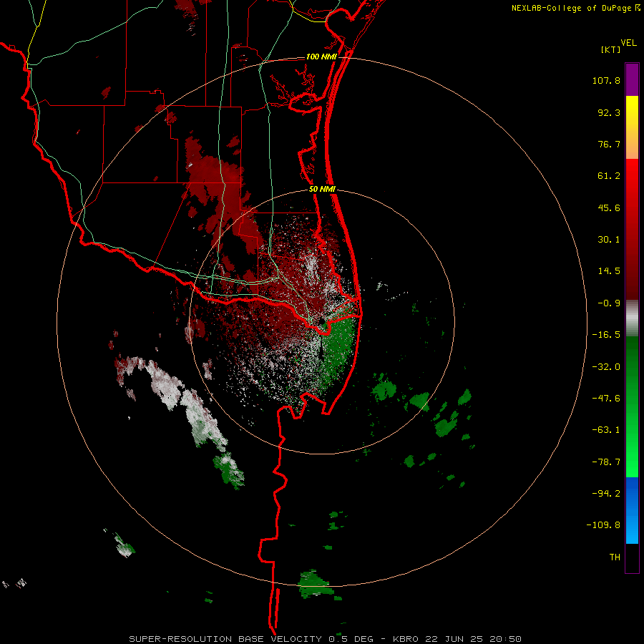644x644 pixels.
Task: Click the -109.8 legend value
Action: pos(603,525)
